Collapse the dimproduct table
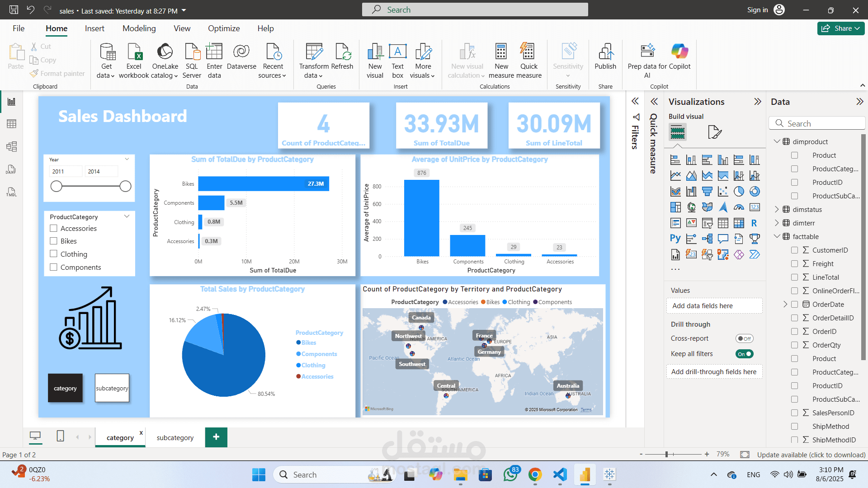The image size is (868, 488). [x=777, y=141]
